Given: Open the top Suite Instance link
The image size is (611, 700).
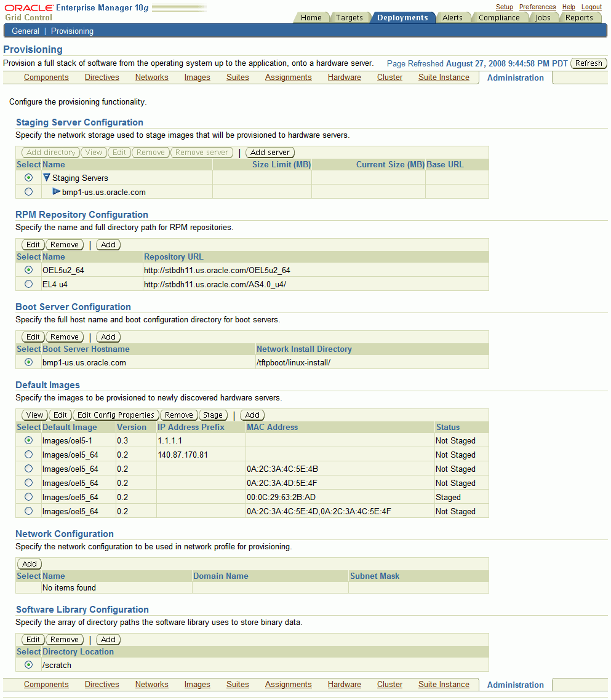Looking at the screenshot, I should (x=444, y=78).
